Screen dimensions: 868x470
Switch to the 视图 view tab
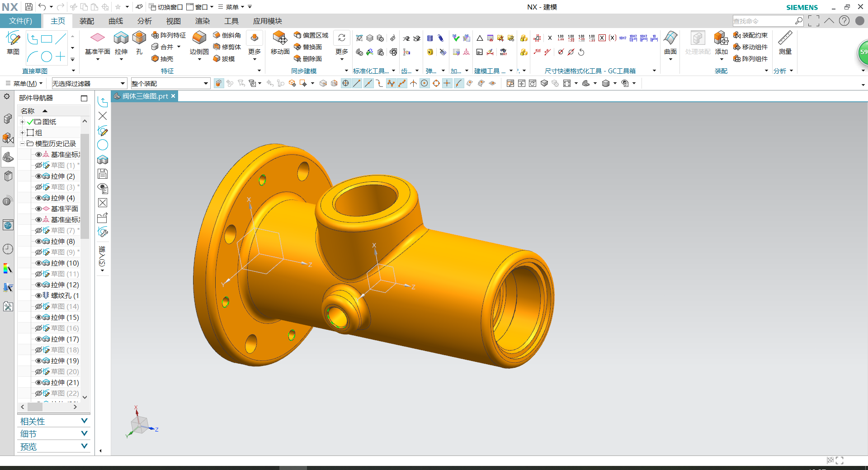[174, 21]
